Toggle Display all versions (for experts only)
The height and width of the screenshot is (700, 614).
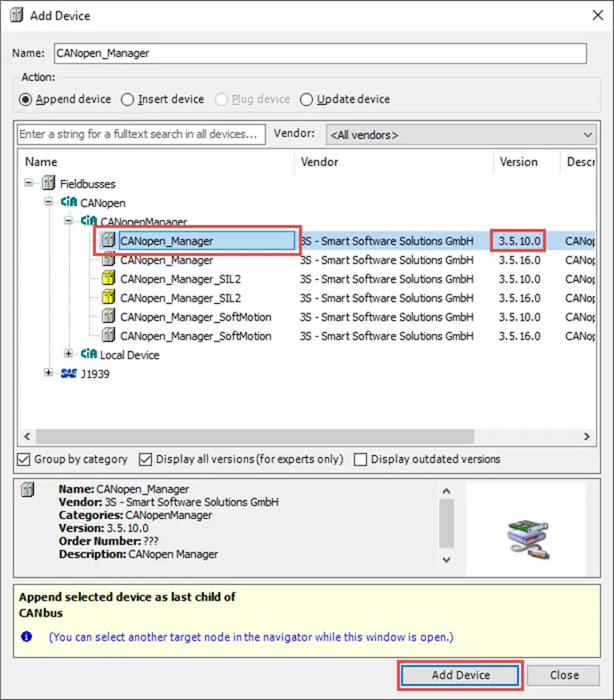[x=145, y=460]
